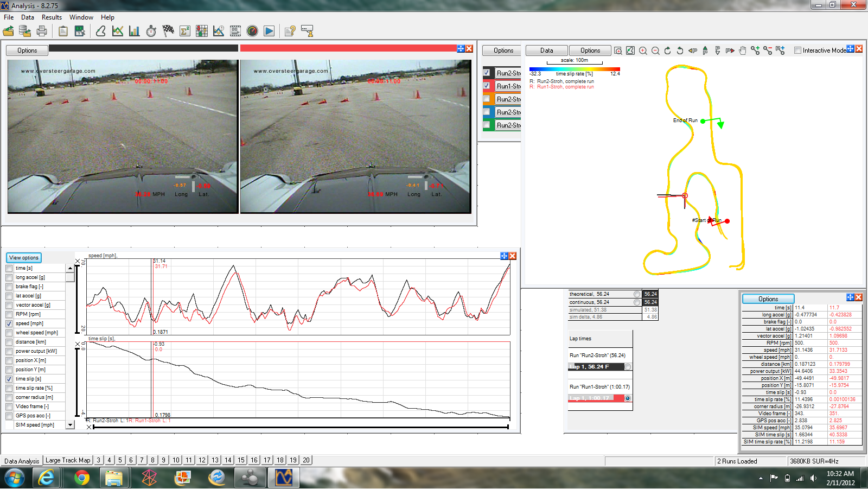This screenshot has height=489, width=868.
Task: Click the blue play button toolbar icon
Action: [269, 31]
